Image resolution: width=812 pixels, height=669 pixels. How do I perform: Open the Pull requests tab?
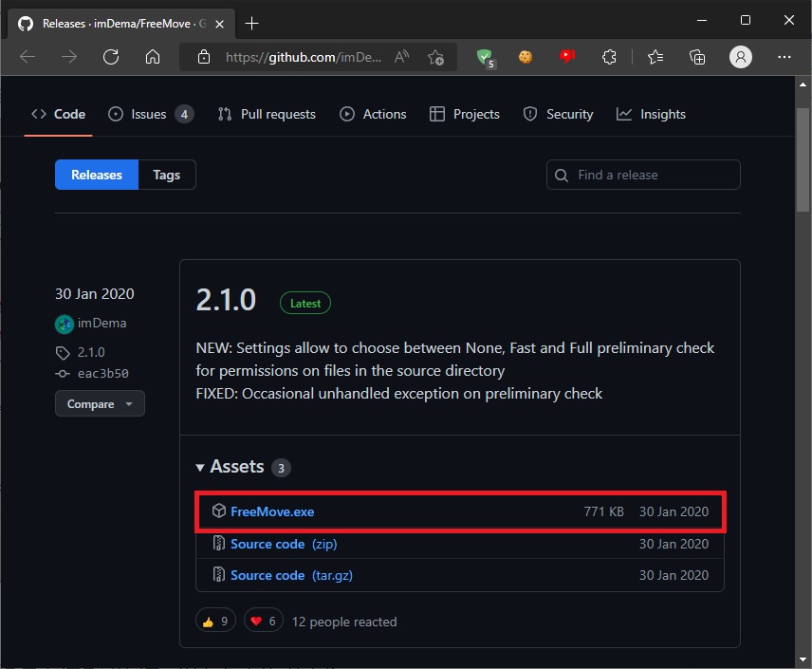tap(267, 114)
